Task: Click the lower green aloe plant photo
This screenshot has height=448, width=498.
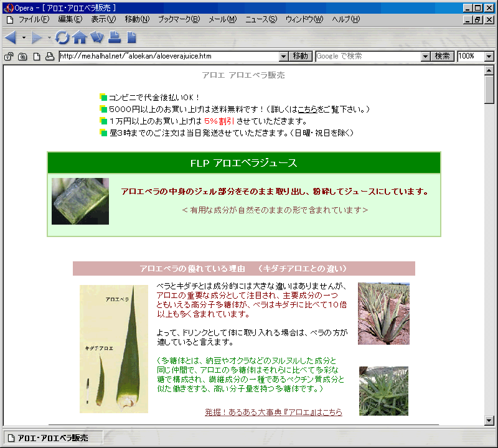Action: (383, 391)
